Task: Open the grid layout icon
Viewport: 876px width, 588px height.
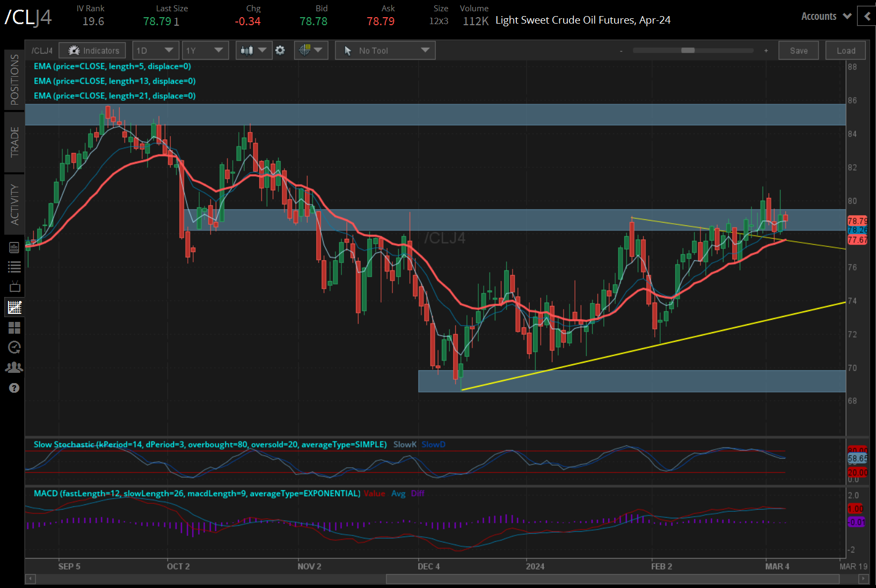Action: (14, 328)
